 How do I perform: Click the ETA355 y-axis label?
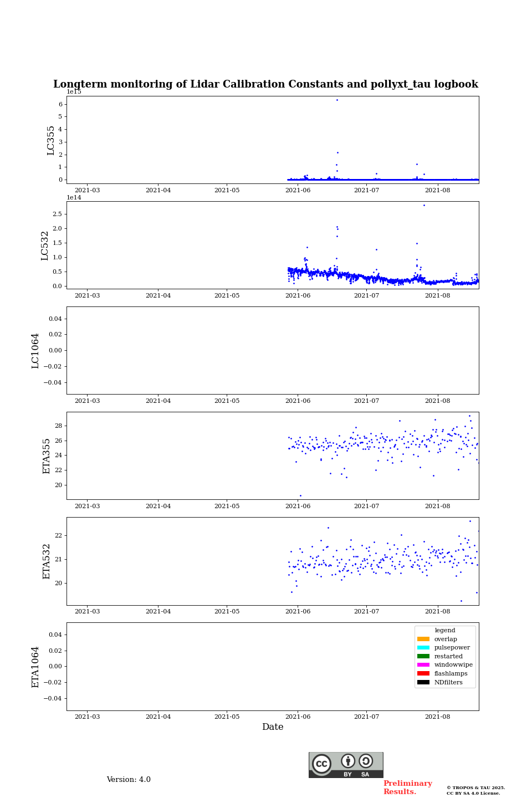click(47, 456)
